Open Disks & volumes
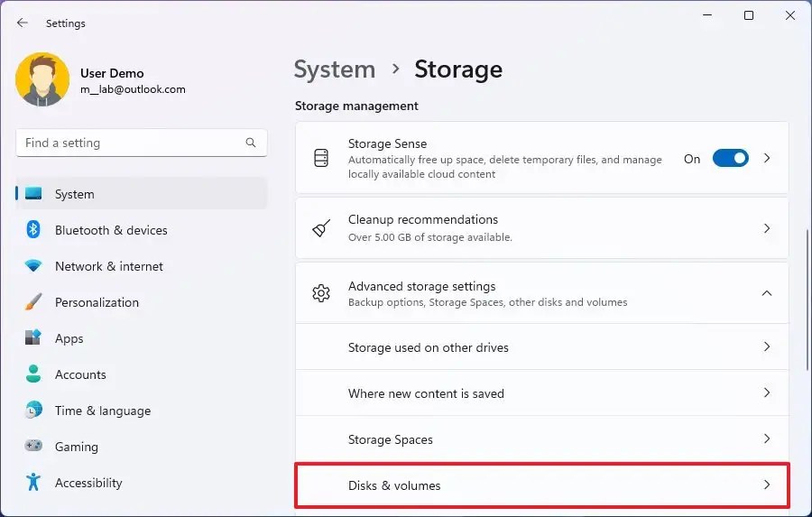The image size is (812, 517). (x=541, y=485)
